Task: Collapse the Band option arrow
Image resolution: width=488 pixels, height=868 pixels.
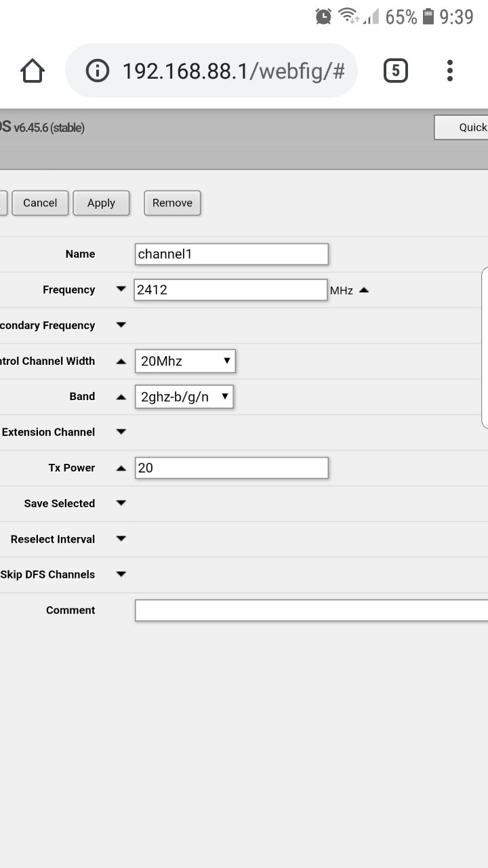Action: click(x=121, y=397)
